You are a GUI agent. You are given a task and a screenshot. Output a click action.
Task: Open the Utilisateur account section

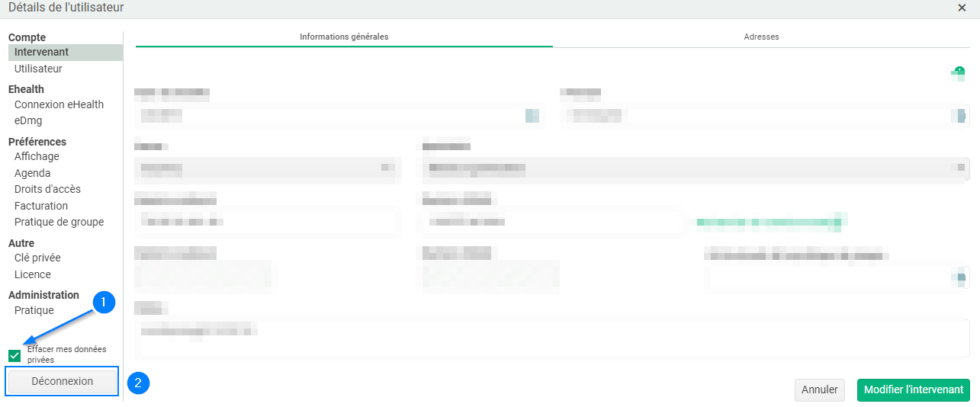[38, 69]
